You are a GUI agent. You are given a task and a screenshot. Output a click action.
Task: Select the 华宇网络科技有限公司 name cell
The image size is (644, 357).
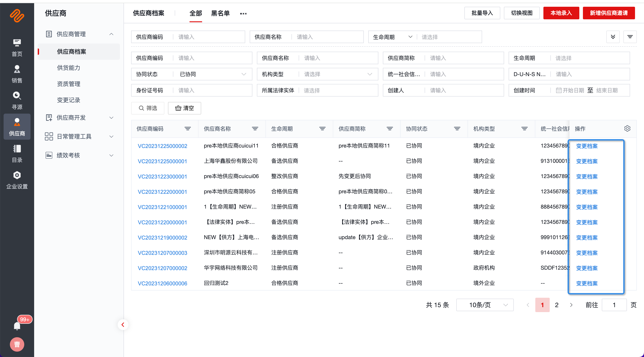coord(231,268)
